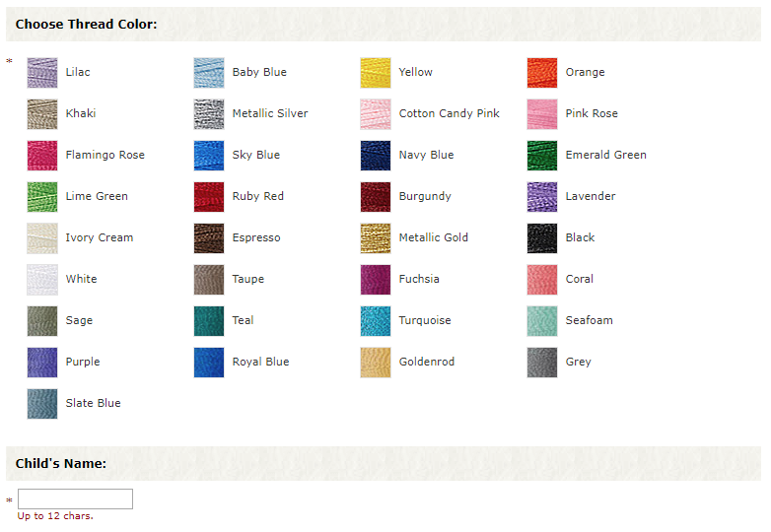The width and height of the screenshot is (771, 532).
Task: Choose the Lavender text label
Action: pyautogui.click(x=590, y=196)
